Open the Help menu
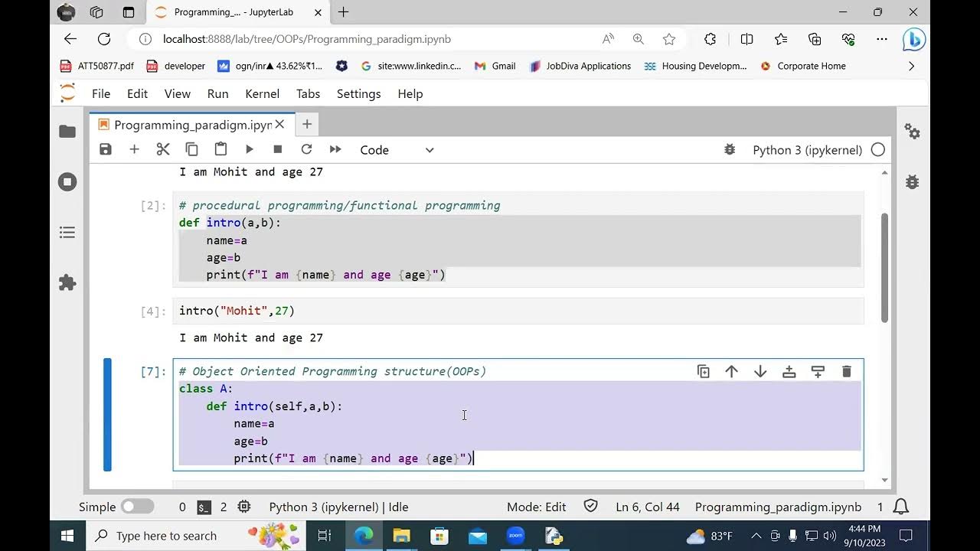Image resolution: width=980 pixels, height=551 pixels. 410,93
